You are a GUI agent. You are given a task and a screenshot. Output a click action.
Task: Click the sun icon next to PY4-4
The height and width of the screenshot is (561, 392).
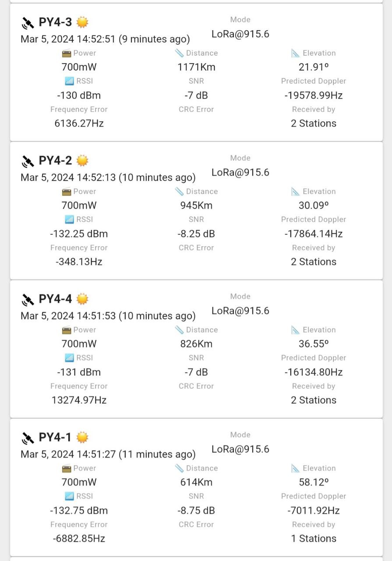coord(82,299)
